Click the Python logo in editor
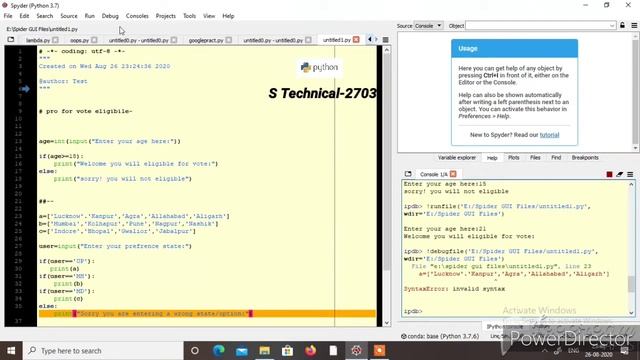The height and width of the screenshot is (360, 640). tap(319, 67)
